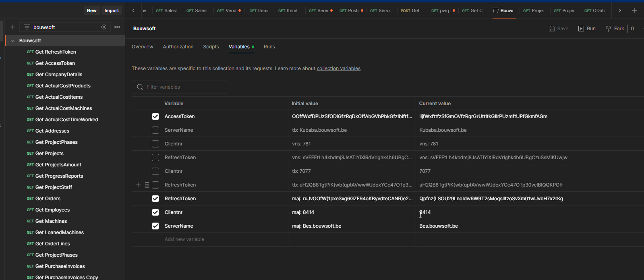Screen dimensions: 644x280
Task: Run the Bouwsoft collection
Action: 587,29
